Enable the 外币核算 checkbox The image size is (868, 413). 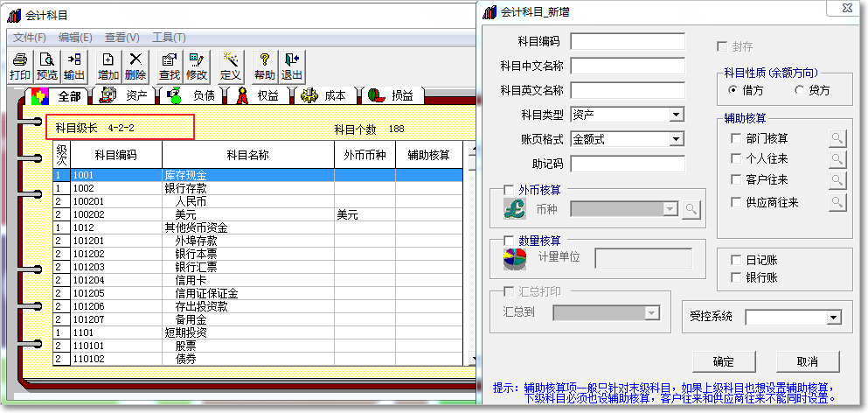pyautogui.click(x=510, y=190)
